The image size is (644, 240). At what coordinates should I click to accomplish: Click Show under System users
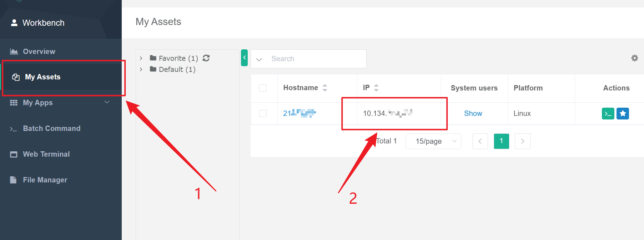(x=473, y=113)
